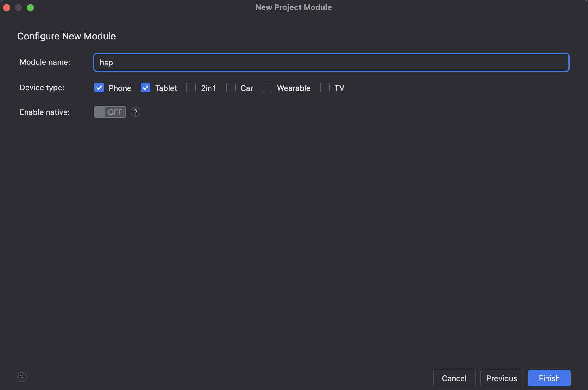Check the Car device type
This screenshot has width=588, height=390.
coord(231,88)
